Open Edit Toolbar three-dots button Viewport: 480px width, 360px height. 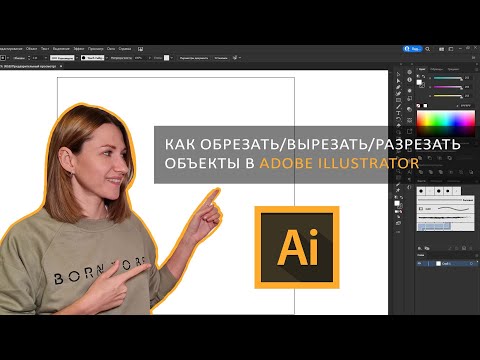[x=398, y=232]
